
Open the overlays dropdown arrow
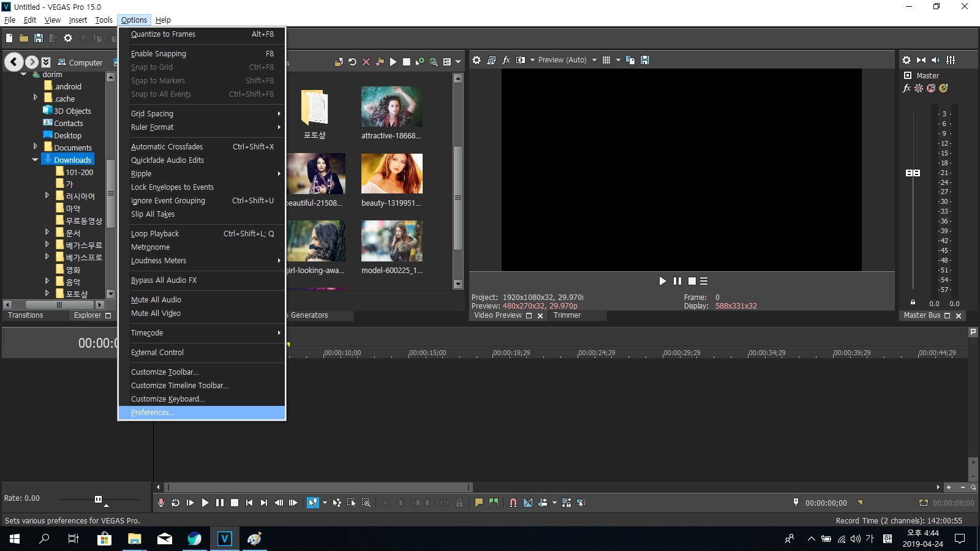click(x=618, y=60)
